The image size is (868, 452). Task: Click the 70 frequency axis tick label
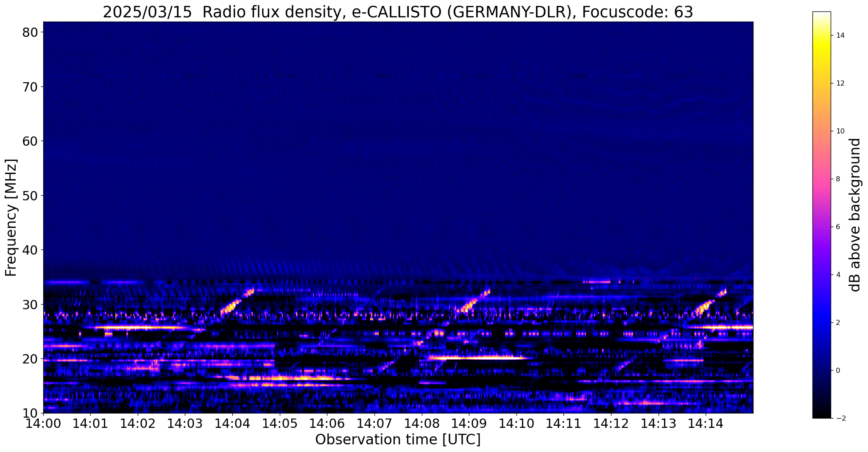coord(30,87)
